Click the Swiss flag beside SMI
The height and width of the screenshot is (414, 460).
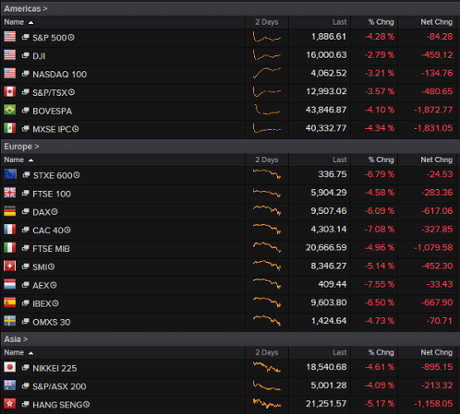[10, 266]
